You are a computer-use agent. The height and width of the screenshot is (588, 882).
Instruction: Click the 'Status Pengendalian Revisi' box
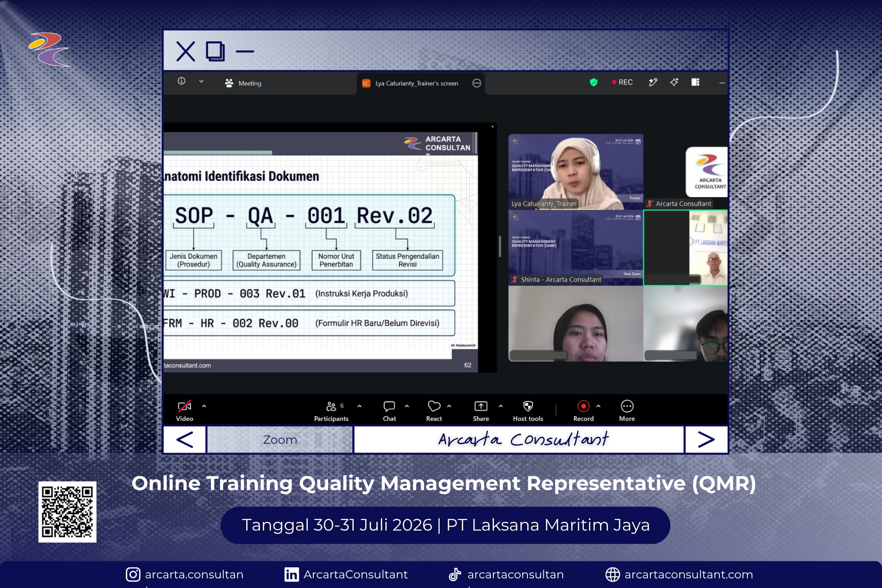pos(407,260)
